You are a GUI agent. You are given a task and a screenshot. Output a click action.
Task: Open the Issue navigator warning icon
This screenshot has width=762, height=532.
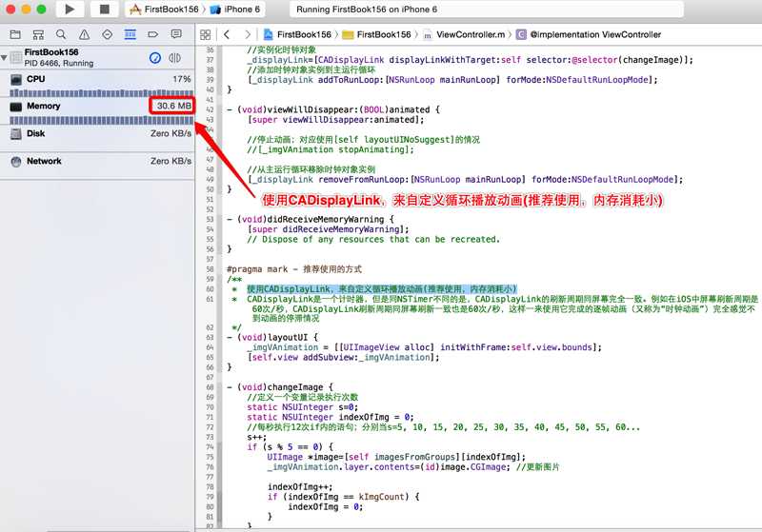[84, 34]
